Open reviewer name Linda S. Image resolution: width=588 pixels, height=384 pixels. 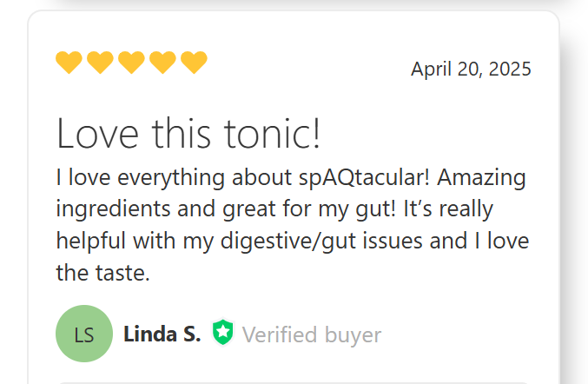click(162, 334)
